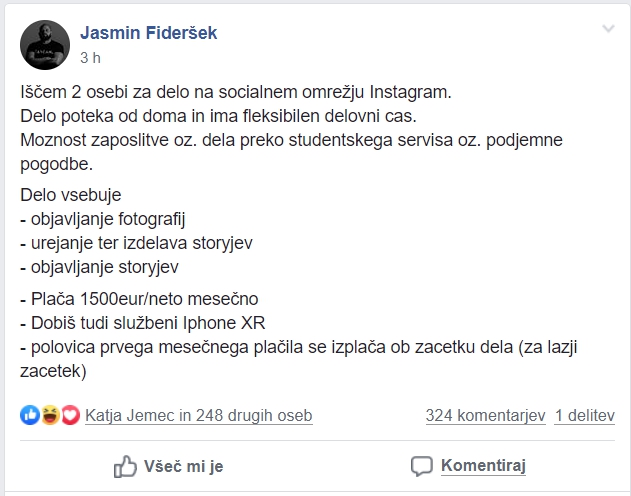This screenshot has height=496, width=631.
Task: Click the urejanje ter izdelava storyjev line
Action: pos(136,243)
